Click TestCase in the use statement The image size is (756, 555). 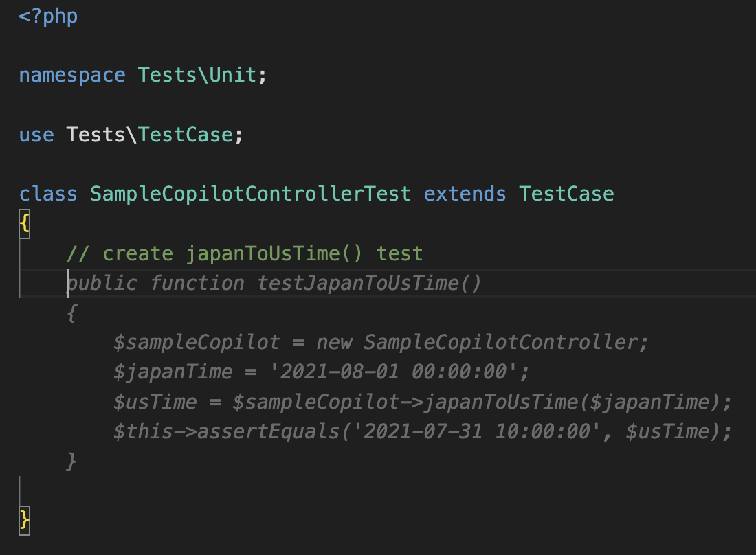click(186, 135)
